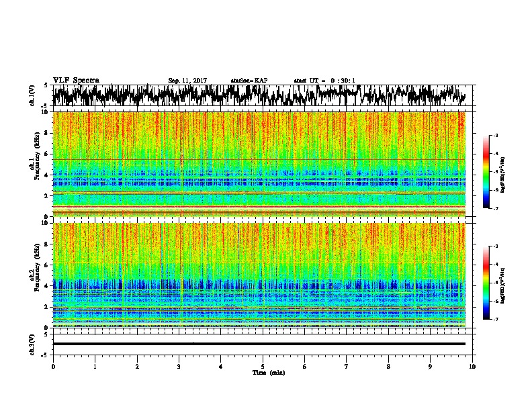Screen dimensions: 532x411
Task: Click the "6" tick on the time axis
Action: (x=305, y=367)
